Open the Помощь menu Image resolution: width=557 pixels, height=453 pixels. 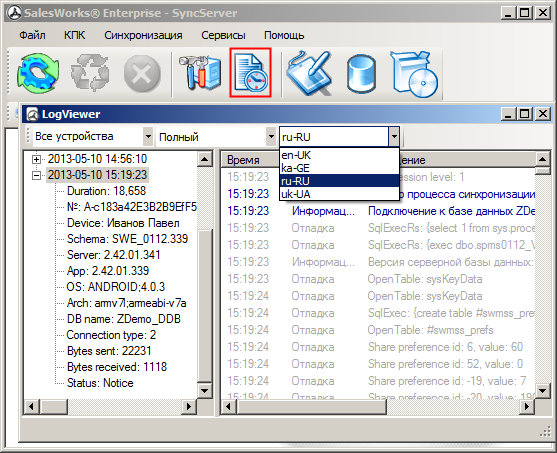pos(284,35)
